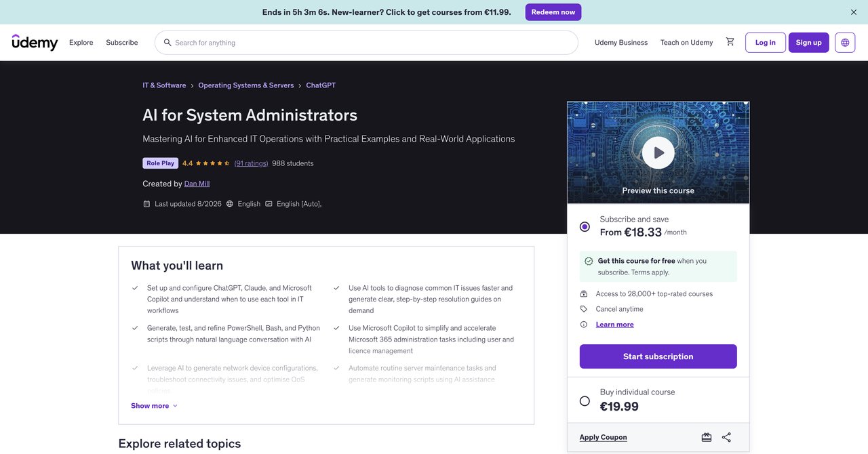Click the closed captions icon
This screenshot has height=454, width=868.
(269, 204)
